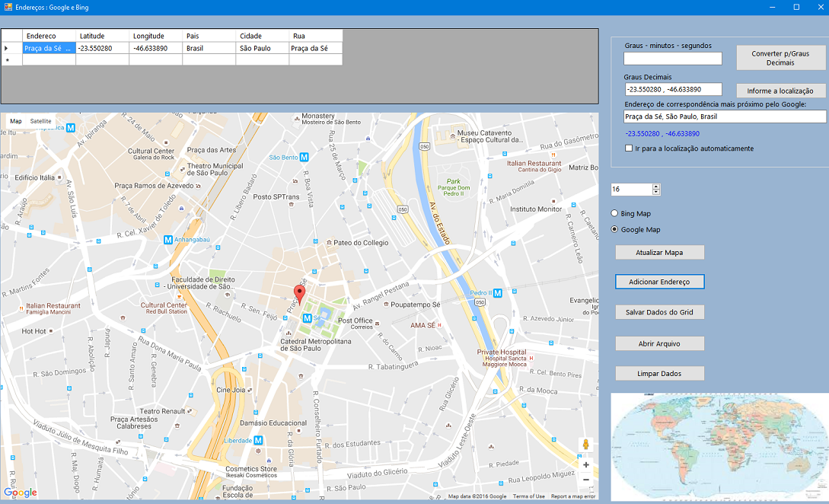829x504 pixels.
Task: Click the blue coordinates link -23.550280 , -46.633890
Action: click(x=662, y=134)
